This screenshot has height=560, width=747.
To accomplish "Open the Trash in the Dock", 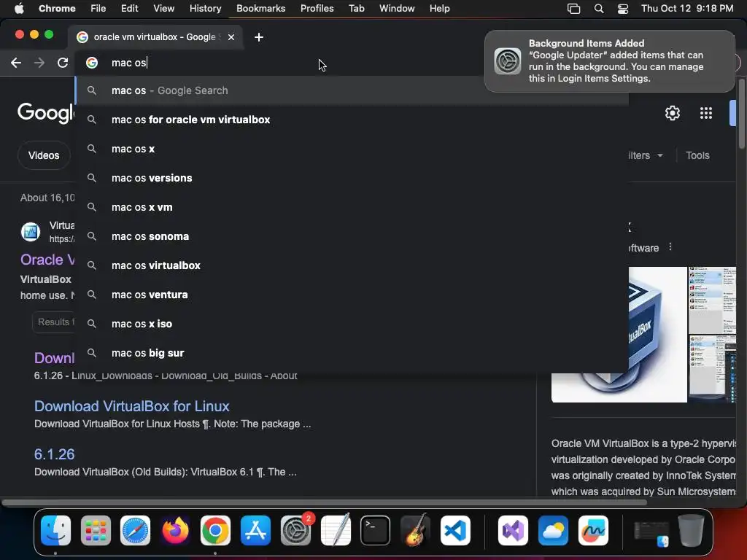I will tap(692, 530).
